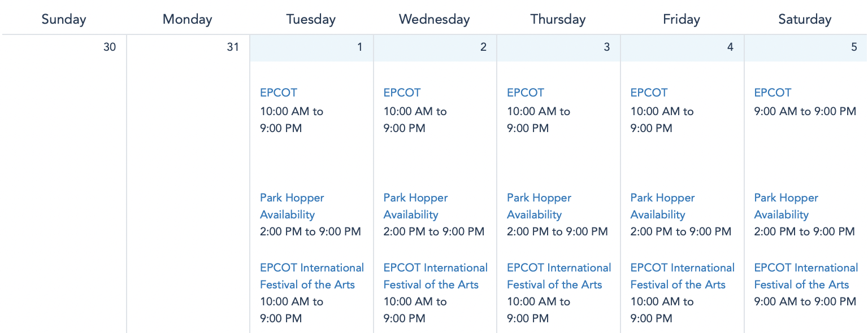Click Thursday's Park Hopper Availability link
868x333 pixels.
tap(539, 206)
